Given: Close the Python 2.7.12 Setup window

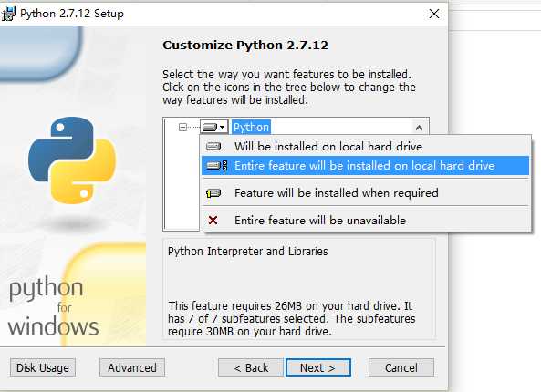Looking at the screenshot, I should [434, 14].
